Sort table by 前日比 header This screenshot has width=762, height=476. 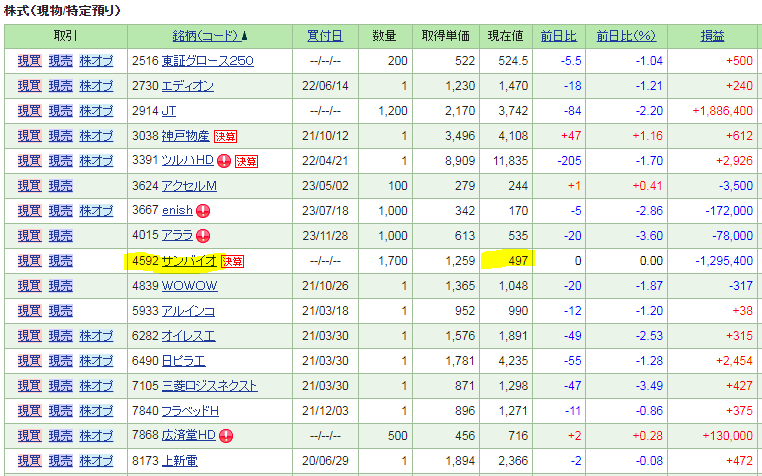tap(558, 36)
